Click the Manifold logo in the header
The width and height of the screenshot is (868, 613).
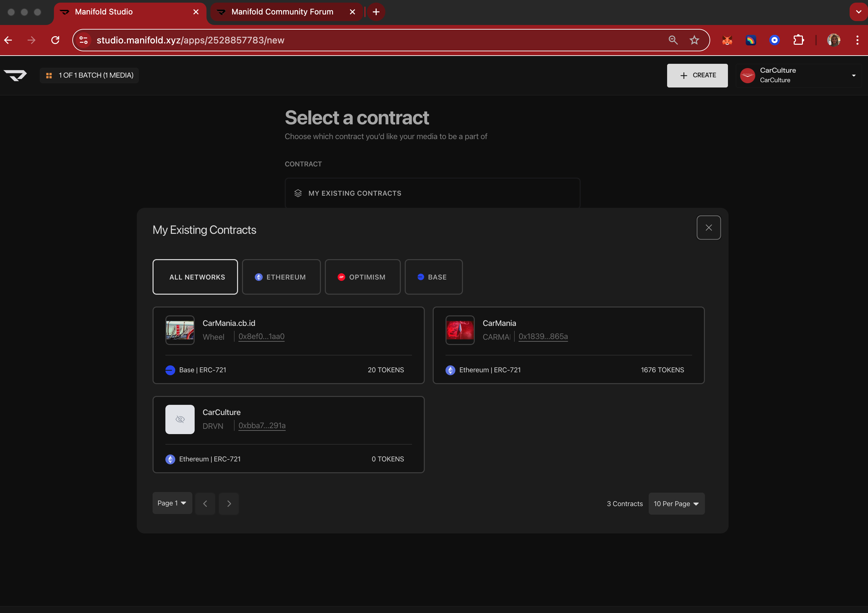click(x=15, y=75)
